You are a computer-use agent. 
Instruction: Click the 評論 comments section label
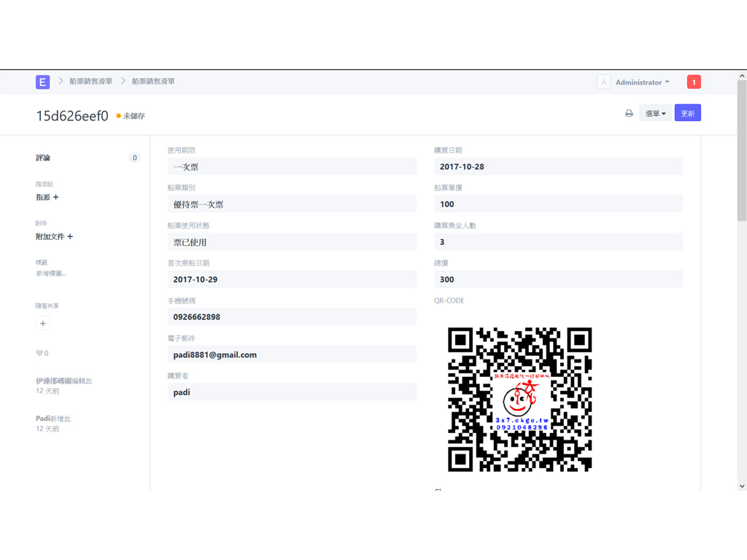tap(43, 157)
